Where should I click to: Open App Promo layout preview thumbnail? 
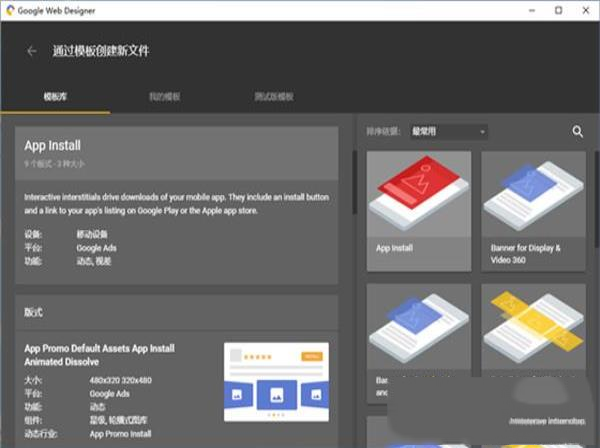(x=276, y=382)
